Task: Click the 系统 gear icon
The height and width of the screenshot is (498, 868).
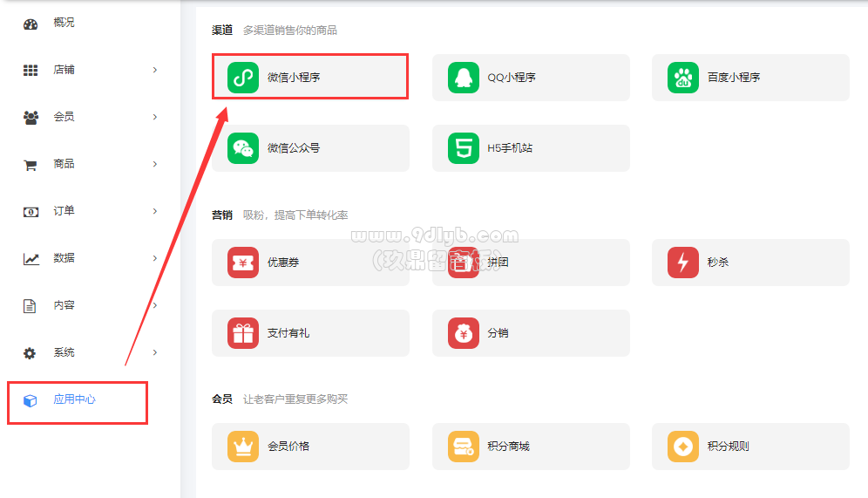Action: click(30, 353)
